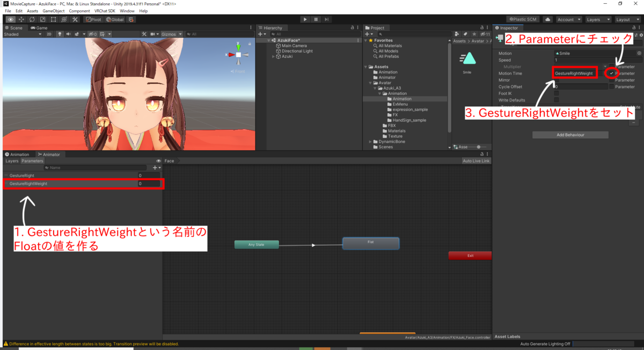The image size is (644, 350).
Task: Toggle scene grid visibility icon
Action: (102, 34)
